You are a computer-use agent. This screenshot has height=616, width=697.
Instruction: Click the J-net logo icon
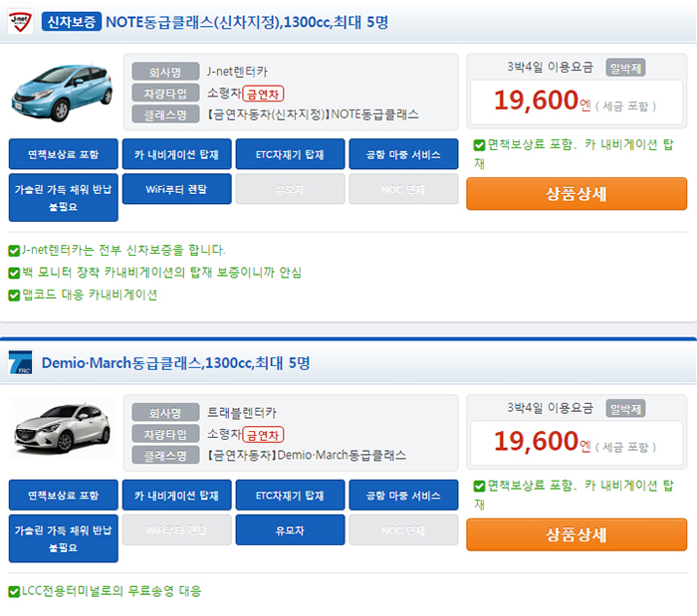point(20,21)
